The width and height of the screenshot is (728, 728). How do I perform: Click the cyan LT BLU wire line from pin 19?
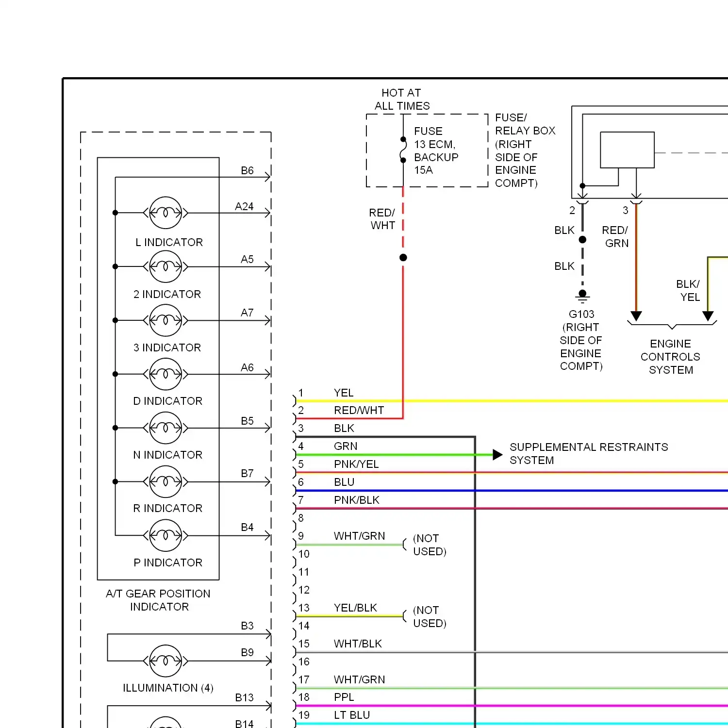pyautogui.click(x=512, y=724)
